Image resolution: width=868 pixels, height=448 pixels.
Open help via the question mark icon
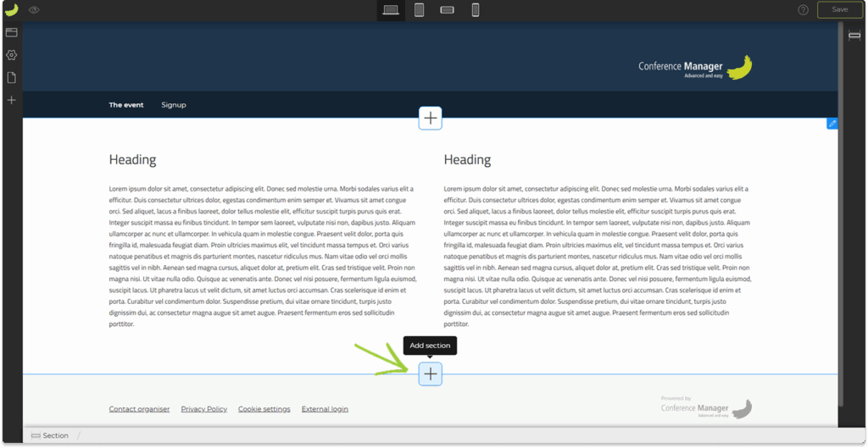(x=804, y=10)
